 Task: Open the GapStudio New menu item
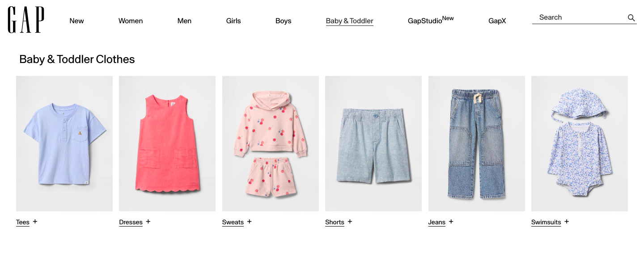point(431,20)
